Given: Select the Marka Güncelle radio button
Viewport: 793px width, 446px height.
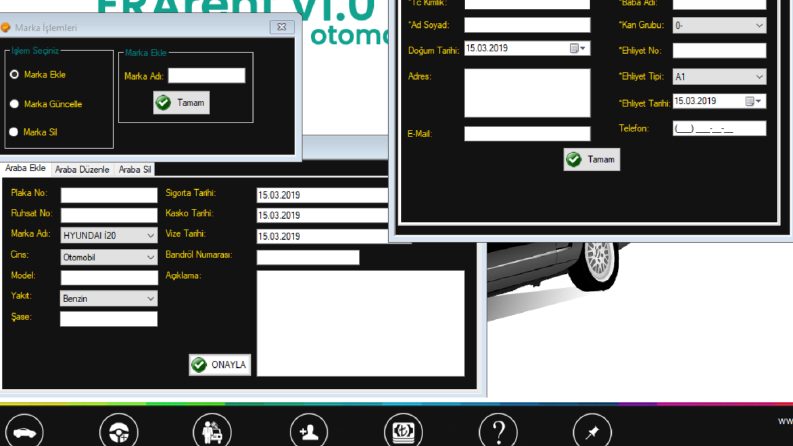Looking at the screenshot, I should 14,104.
